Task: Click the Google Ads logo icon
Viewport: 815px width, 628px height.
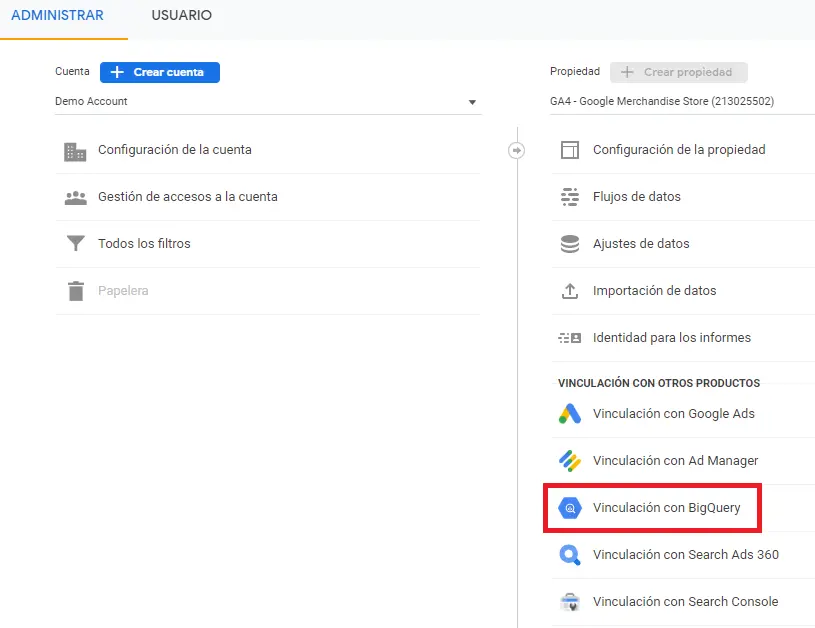Action: point(570,414)
